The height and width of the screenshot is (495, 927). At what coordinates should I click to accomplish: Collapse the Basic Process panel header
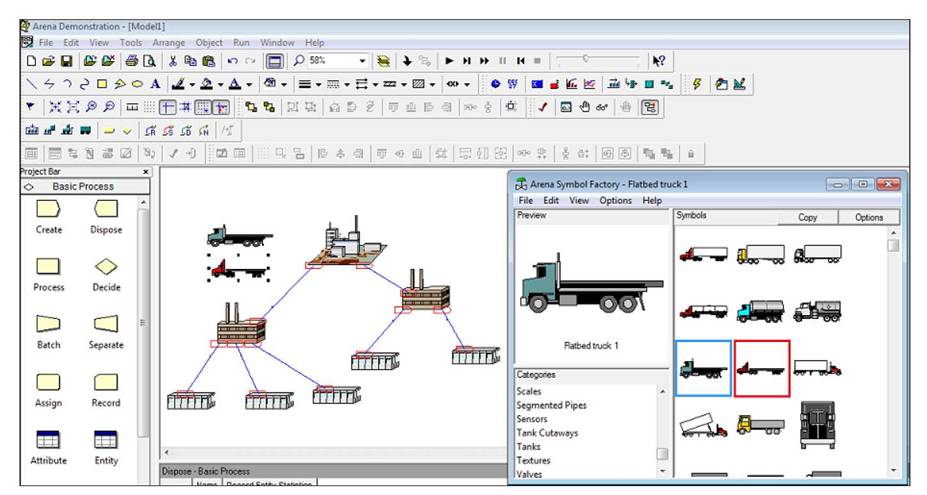pyautogui.click(x=85, y=186)
